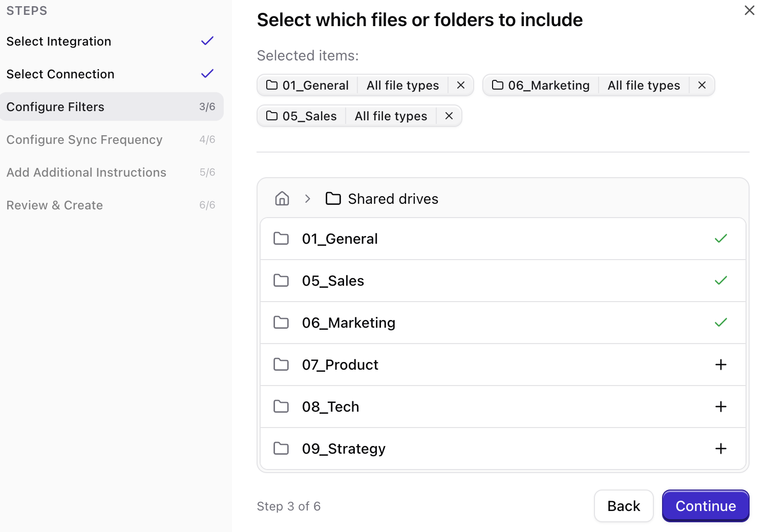Screen dimensions: 766x532
Task: Select the Review & Create step
Action: coord(54,205)
